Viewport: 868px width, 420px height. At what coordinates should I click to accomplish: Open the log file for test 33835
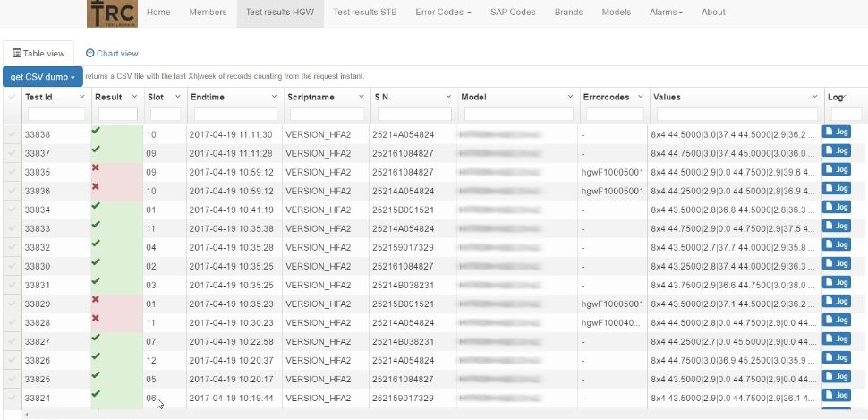pyautogui.click(x=836, y=169)
